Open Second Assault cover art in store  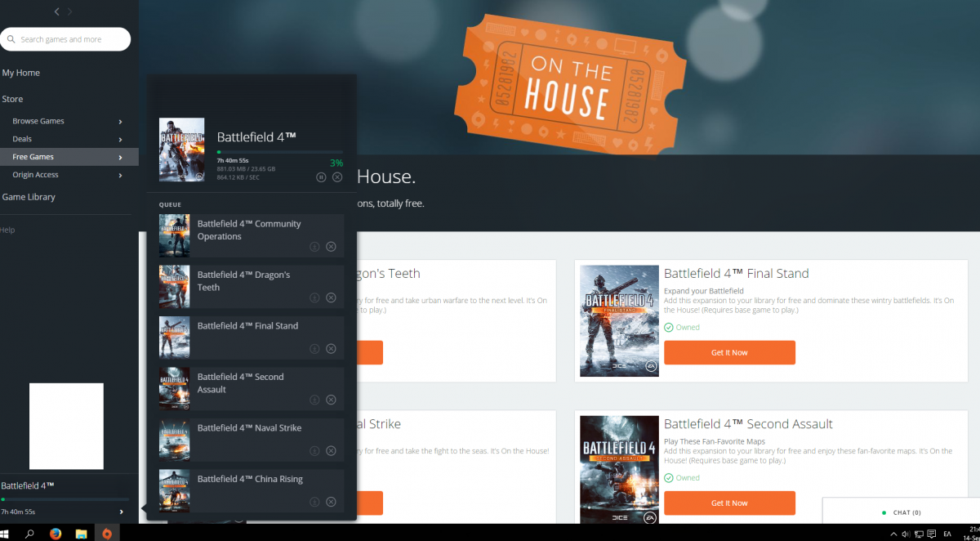pyautogui.click(x=619, y=470)
